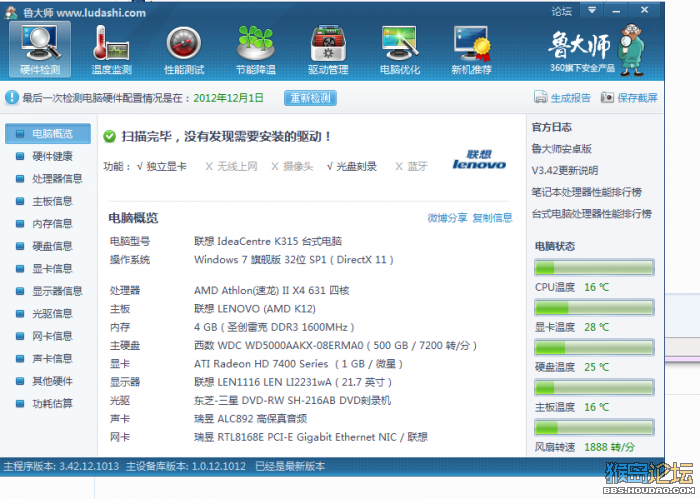Click WDC WD5000AAKX hard disk value
Viewport: 700px width, 499px height.
pos(335,345)
